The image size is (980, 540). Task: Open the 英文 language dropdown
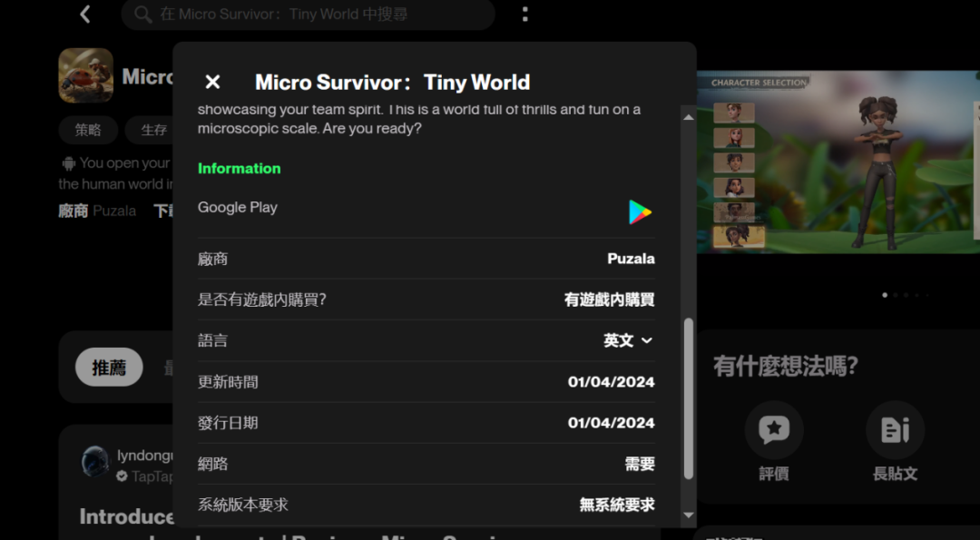[x=628, y=340]
